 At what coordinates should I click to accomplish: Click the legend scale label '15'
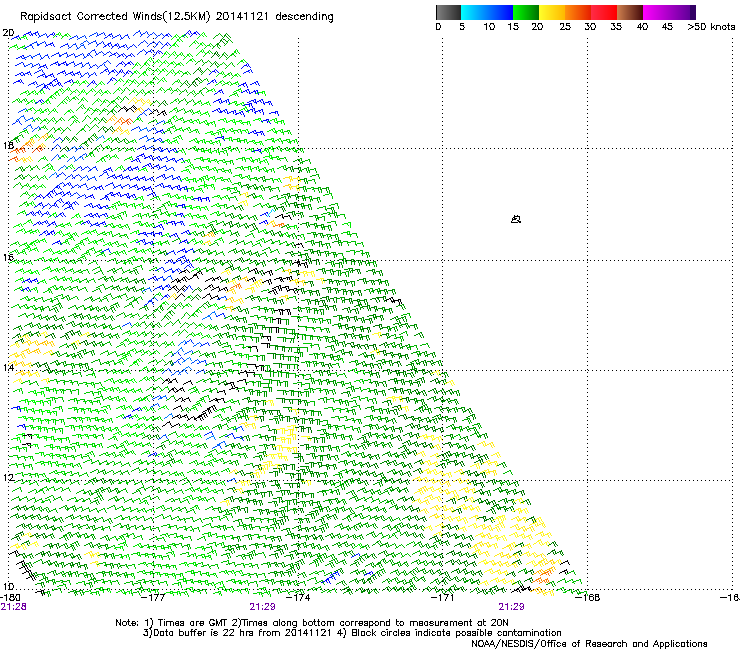tap(513, 27)
